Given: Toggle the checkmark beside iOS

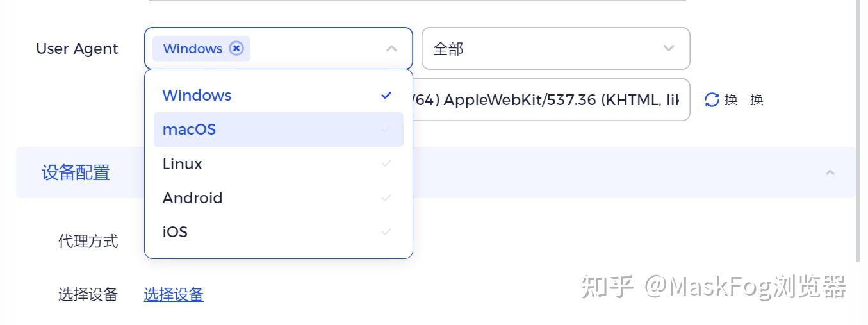Looking at the screenshot, I should pyautogui.click(x=386, y=232).
